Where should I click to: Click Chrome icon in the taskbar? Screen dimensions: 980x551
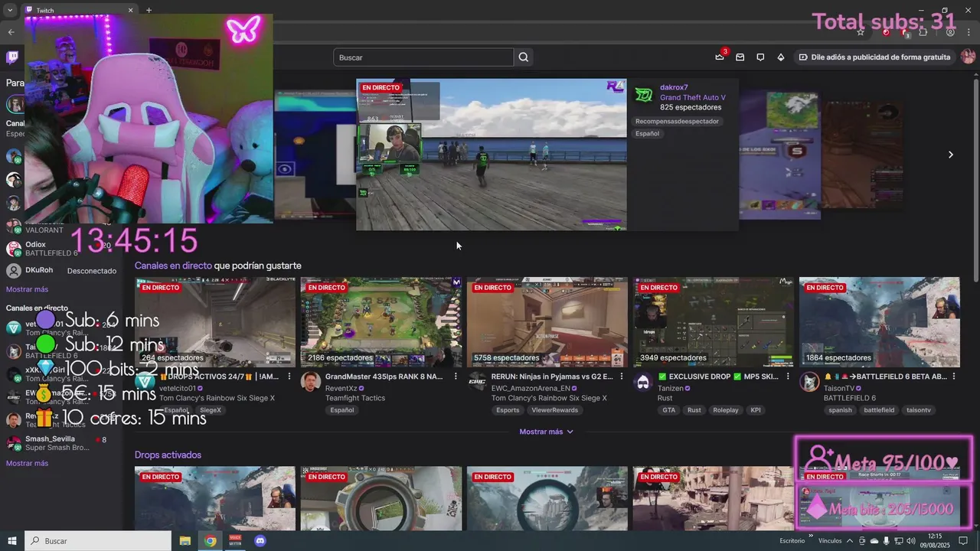[x=210, y=541]
